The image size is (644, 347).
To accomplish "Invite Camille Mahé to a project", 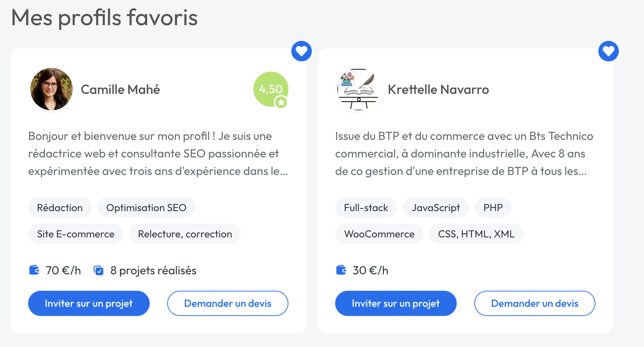I will 89,303.
